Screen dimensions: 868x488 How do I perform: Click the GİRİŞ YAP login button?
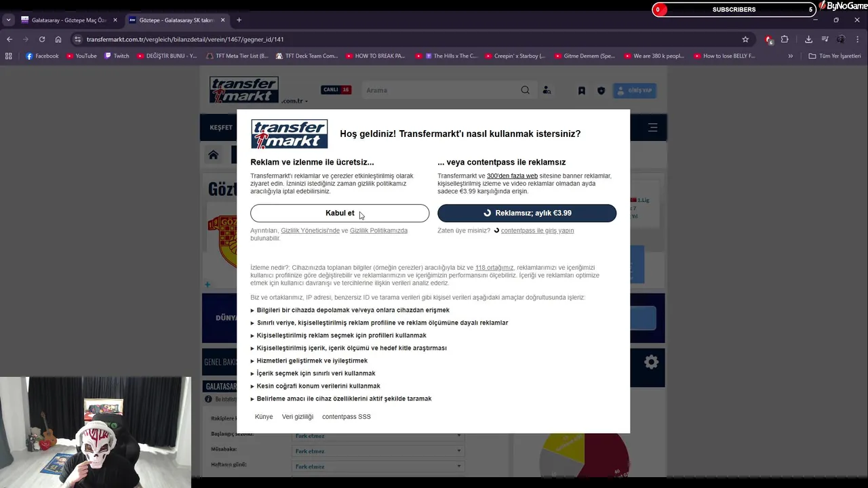pos(635,90)
